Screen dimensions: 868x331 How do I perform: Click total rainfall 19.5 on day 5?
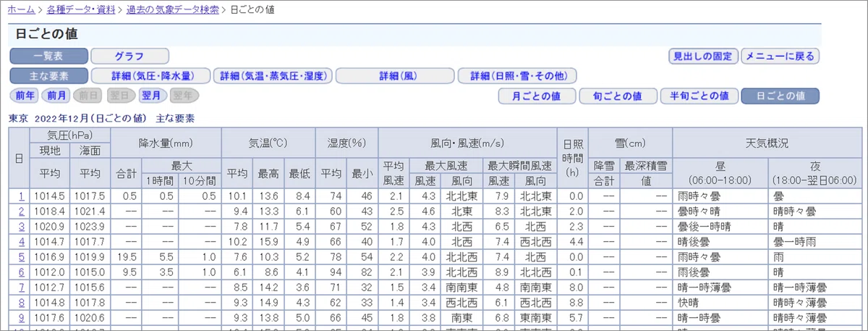click(128, 256)
